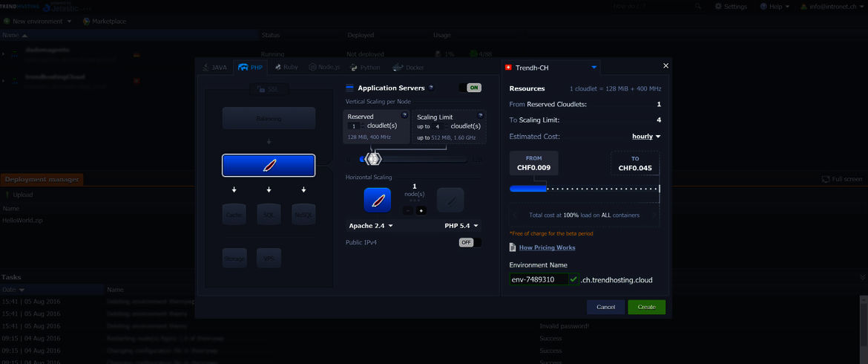Click the TO CHF0.045 cost box
868x364 pixels.
point(635,163)
